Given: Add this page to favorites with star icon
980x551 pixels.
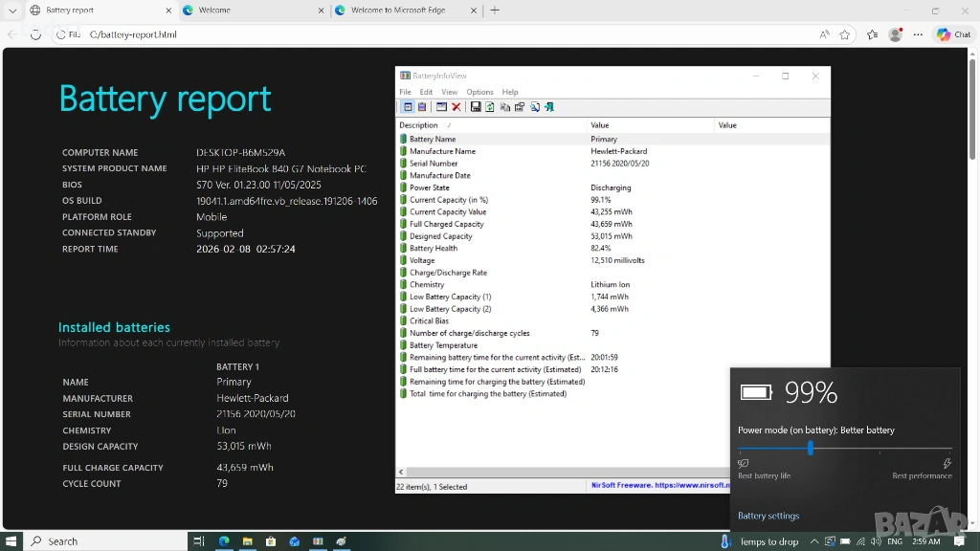Looking at the screenshot, I should [x=845, y=34].
